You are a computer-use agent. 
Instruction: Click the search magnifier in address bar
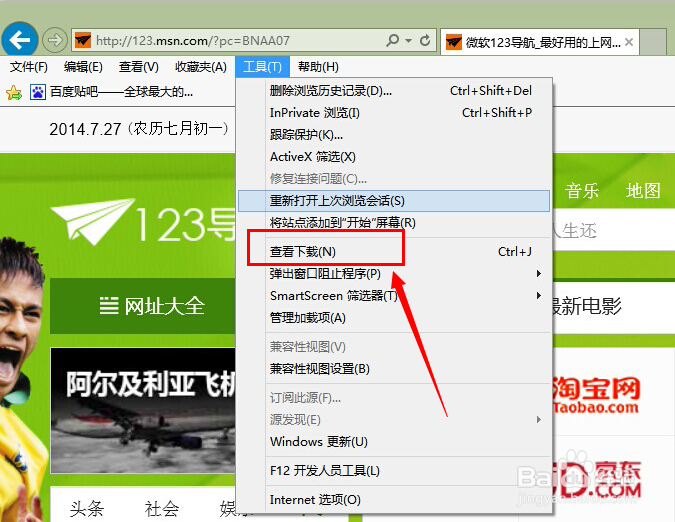click(x=392, y=40)
